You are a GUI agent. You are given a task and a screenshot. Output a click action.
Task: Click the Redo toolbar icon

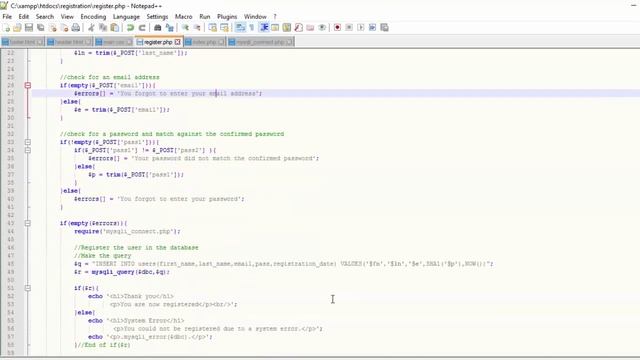142,28
